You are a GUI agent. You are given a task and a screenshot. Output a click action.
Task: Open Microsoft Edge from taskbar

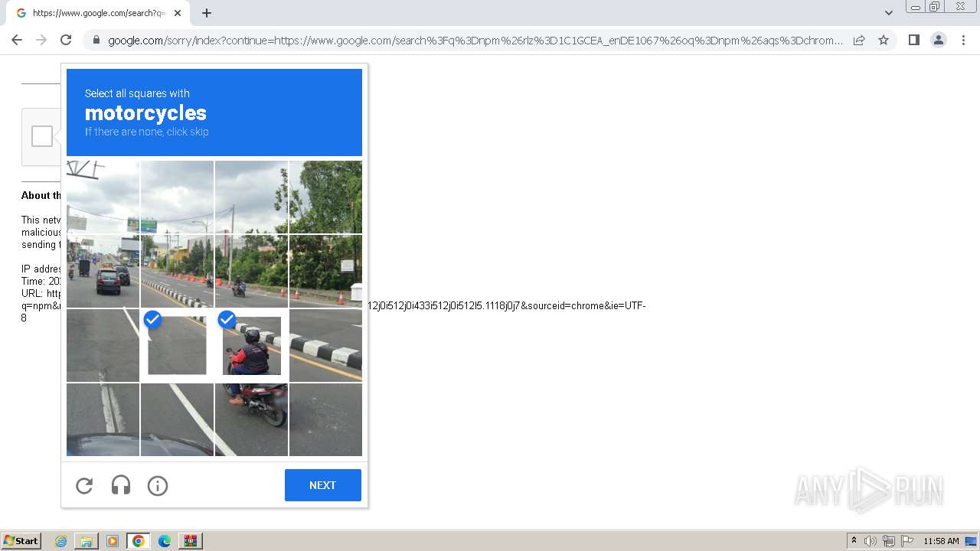click(165, 541)
